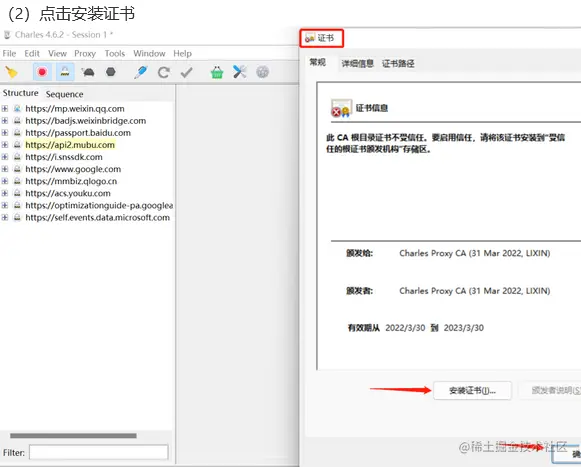Image resolution: width=581 pixels, height=467 pixels.
Task: Select https://self.events.data.microsoft.com host entry
Action: [x=97, y=218]
